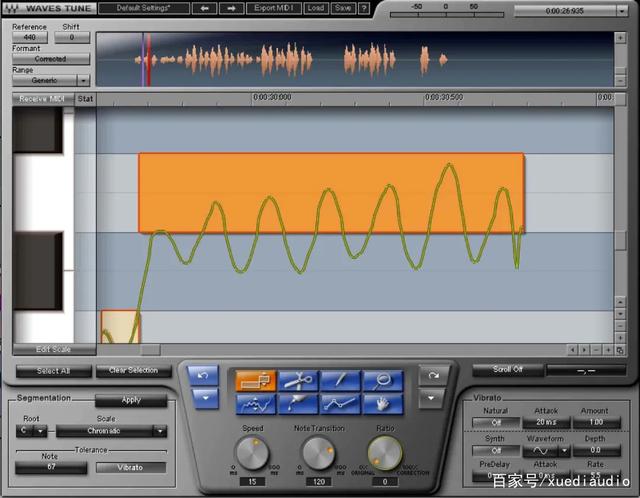Click vertical scroll up arrow in pitch editor
The image size is (640, 498).
(x=620, y=302)
